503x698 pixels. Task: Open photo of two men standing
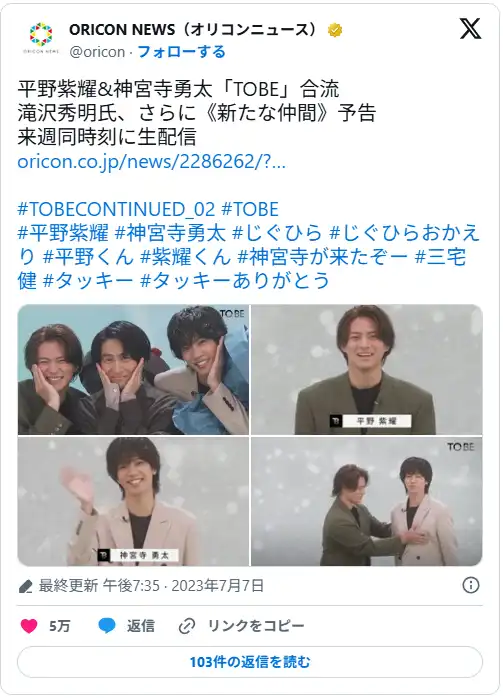pyautogui.click(x=366, y=501)
